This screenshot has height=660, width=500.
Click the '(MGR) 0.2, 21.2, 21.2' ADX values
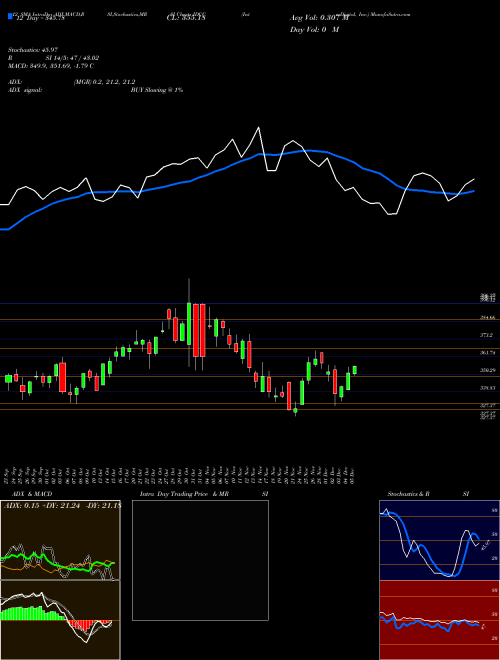tap(104, 82)
